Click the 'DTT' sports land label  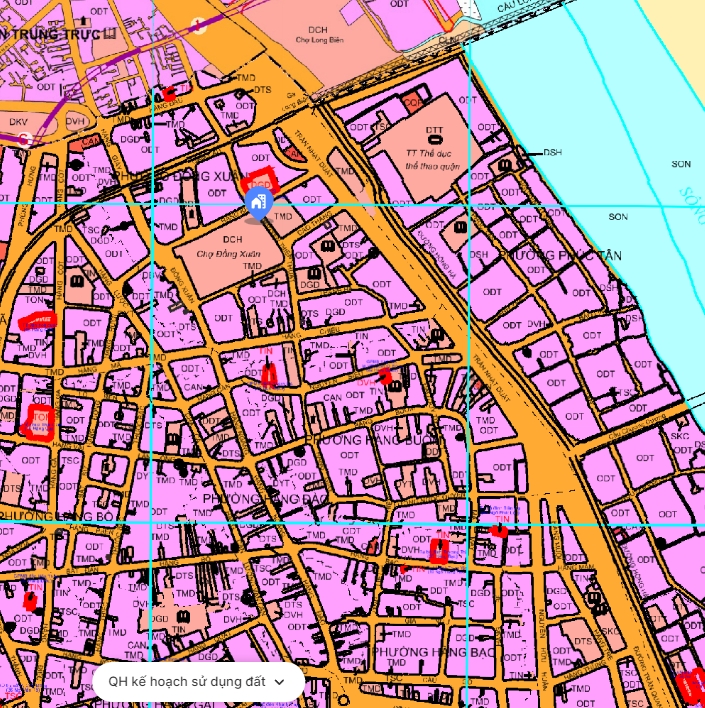click(434, 130)
